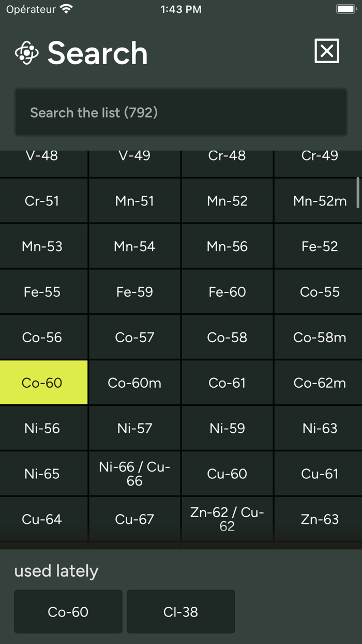The width and height of the screenshot is (362, 644).
Task: Close the Search screen with the X icon
Action: (326, 51)
